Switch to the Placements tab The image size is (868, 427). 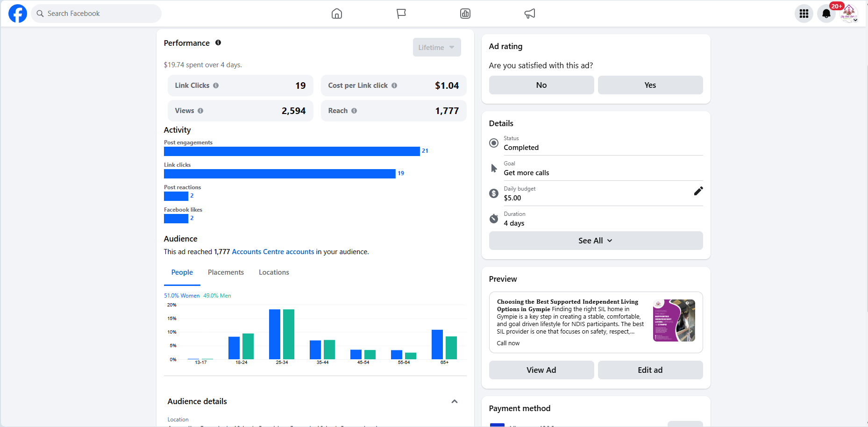coord(226,272)
